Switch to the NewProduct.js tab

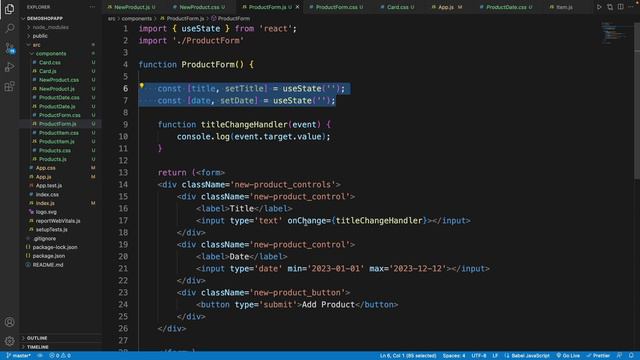(x=131, y=7)
